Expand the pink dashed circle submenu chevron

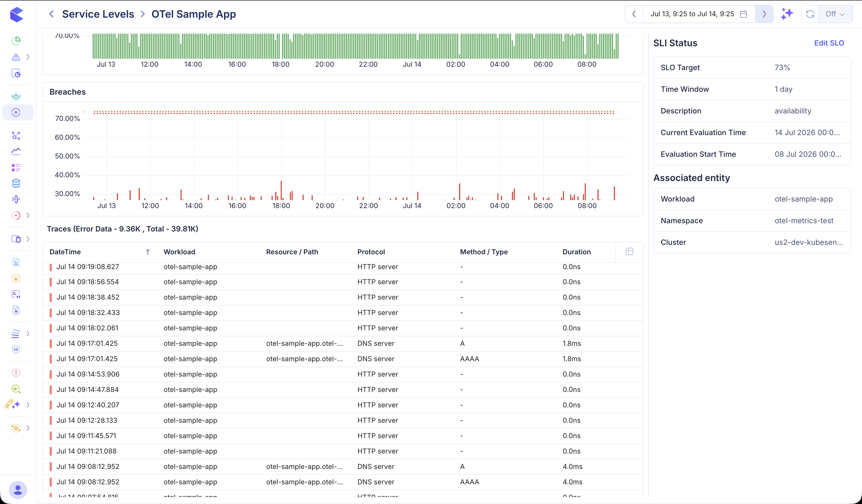(x=28, y=215)
